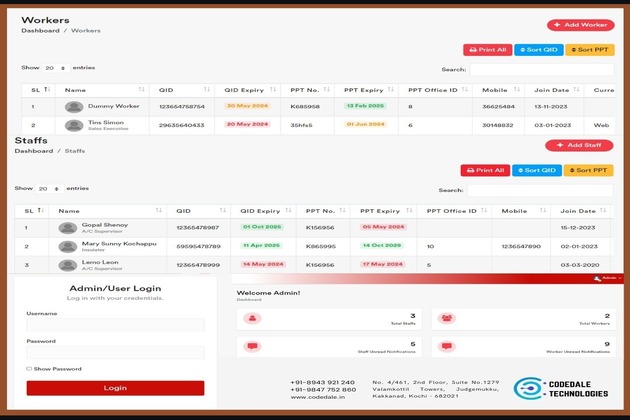Enable the Show Password checkbox
This screenshot has width=630, height=420.
point(29,369)
